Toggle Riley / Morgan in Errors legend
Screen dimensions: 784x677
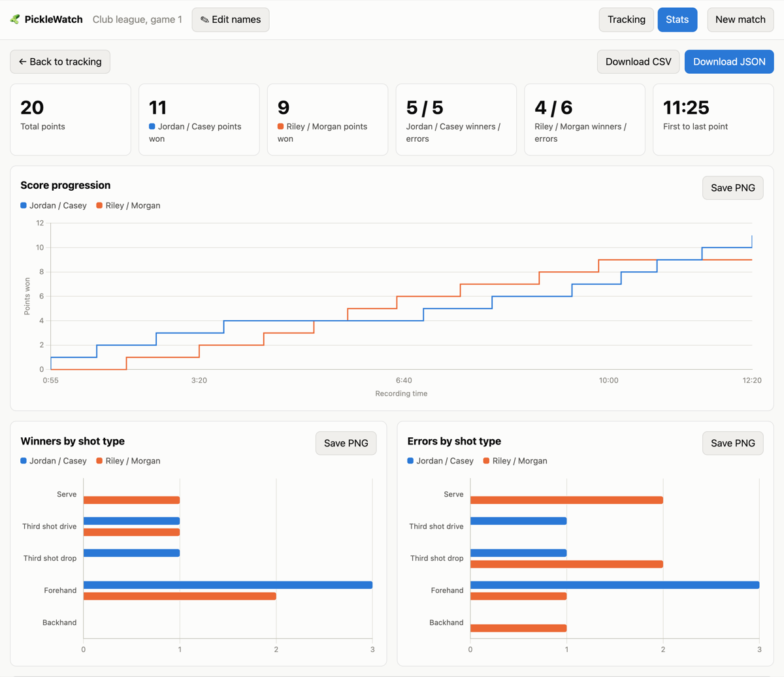click(x=515, y=461)
